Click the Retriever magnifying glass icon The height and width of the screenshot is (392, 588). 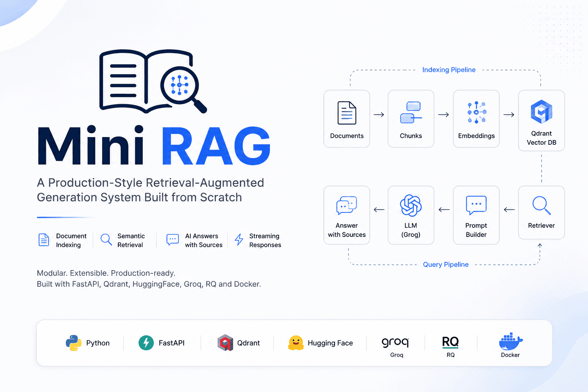[542, 206]
